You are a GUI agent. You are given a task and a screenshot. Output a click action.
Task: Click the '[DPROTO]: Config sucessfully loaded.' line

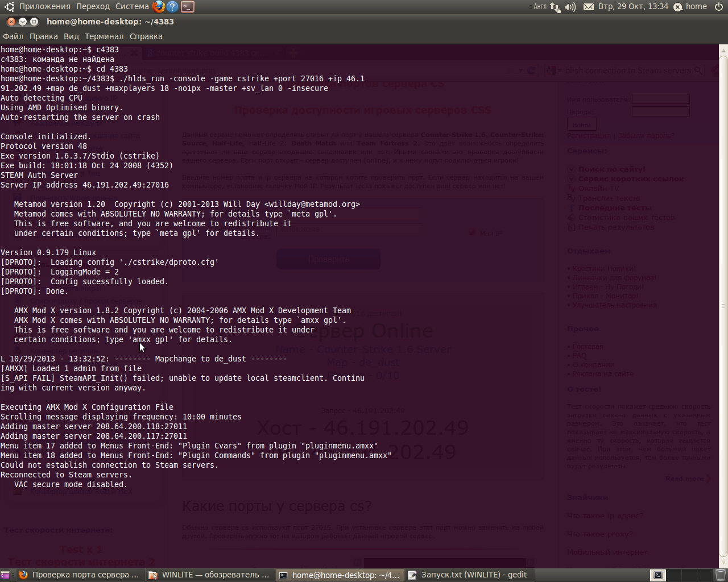click(85, 281)
